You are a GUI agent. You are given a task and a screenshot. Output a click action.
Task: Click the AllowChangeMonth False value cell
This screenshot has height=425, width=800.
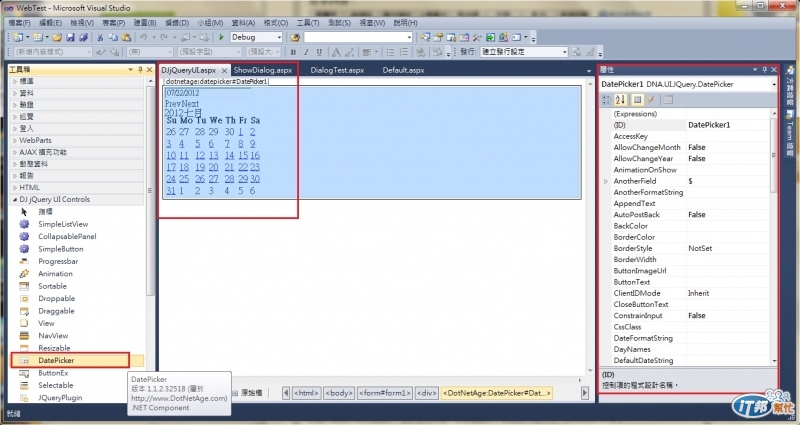point(728,147)
